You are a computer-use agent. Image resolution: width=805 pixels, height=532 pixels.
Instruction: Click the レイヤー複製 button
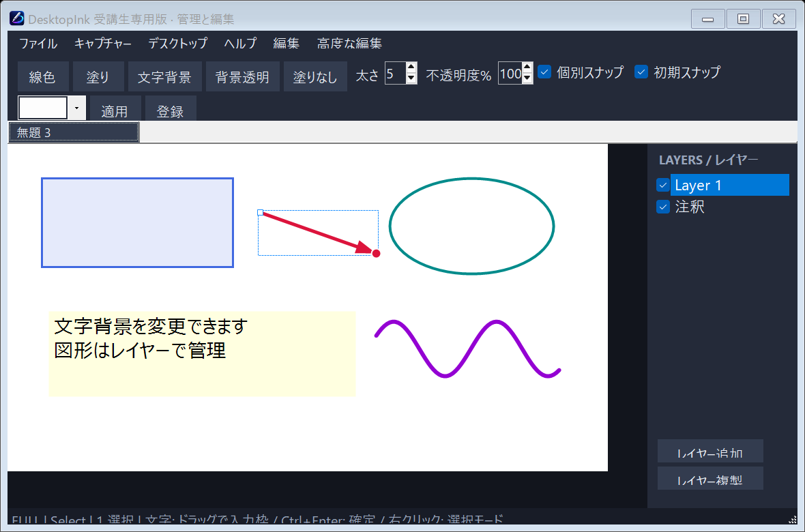710,478
